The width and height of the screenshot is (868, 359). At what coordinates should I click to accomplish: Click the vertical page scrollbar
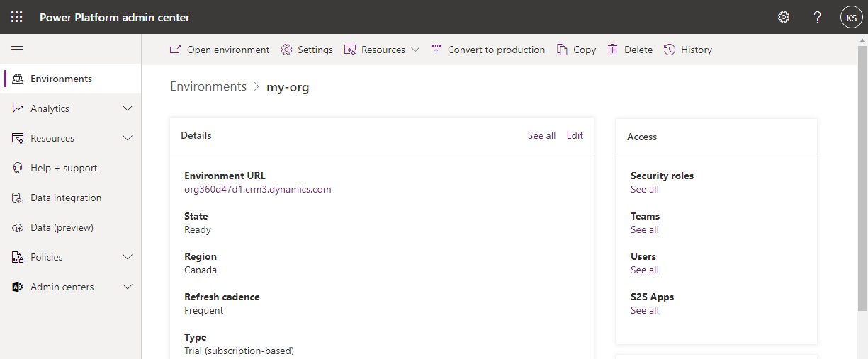862,177
